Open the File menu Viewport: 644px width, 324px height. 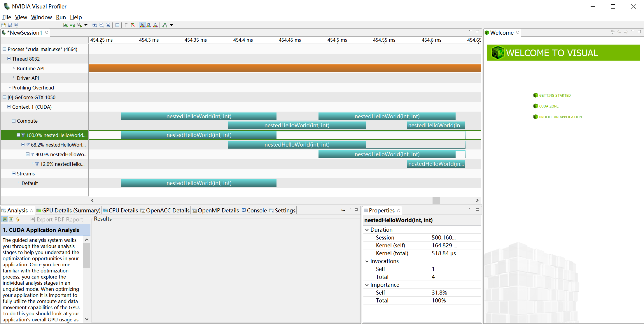pos(6,17)
